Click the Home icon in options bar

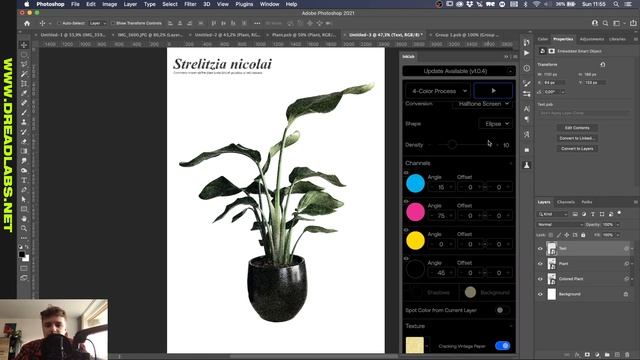[27, 23]
